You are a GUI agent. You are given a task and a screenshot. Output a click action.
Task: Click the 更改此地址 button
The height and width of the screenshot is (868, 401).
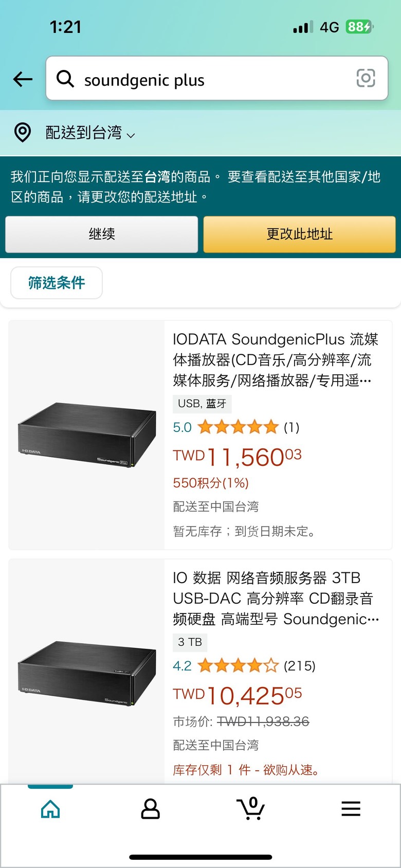[x=299, y=234]
